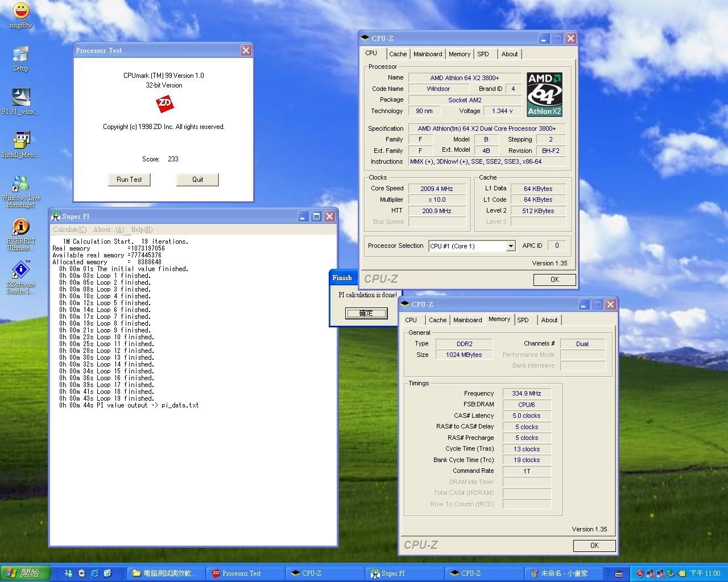Open Calculate menu in Super PI
728x582 pixels.
pyautogui.click(x=69, y=230)
